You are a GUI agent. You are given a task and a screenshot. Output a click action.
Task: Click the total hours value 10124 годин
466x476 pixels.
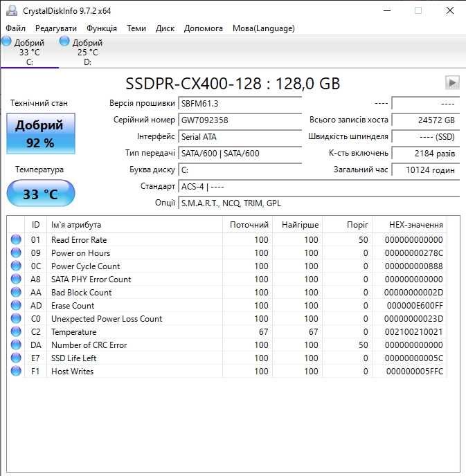pyautogui.click(x=425, y=170)
